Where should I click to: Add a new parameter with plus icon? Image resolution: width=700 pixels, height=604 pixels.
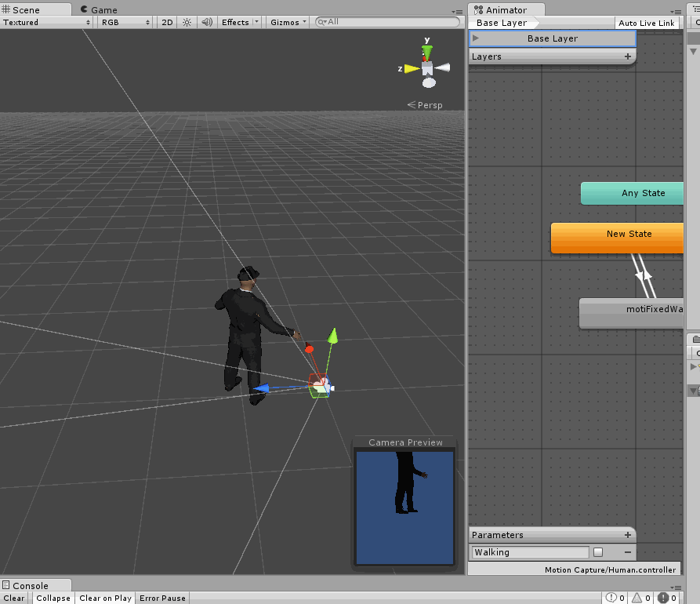[628, 535]
